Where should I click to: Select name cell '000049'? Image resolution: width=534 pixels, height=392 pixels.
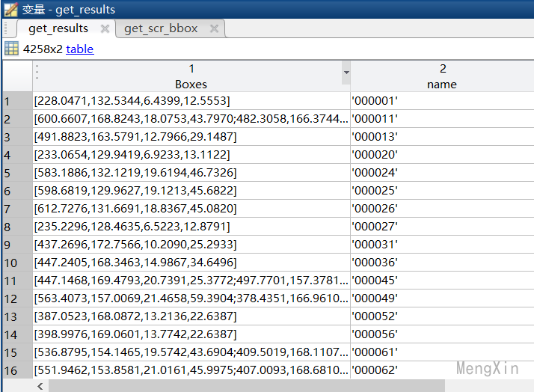(x=443, y=298)
